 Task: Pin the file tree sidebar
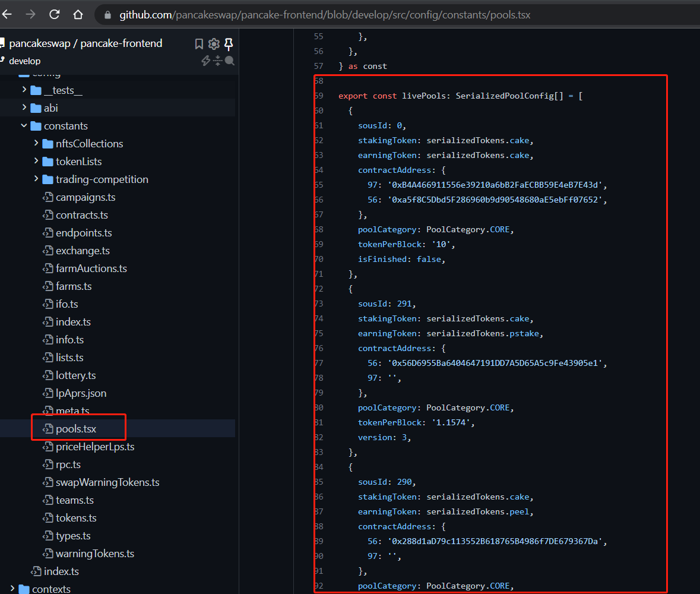coord(229,44)
